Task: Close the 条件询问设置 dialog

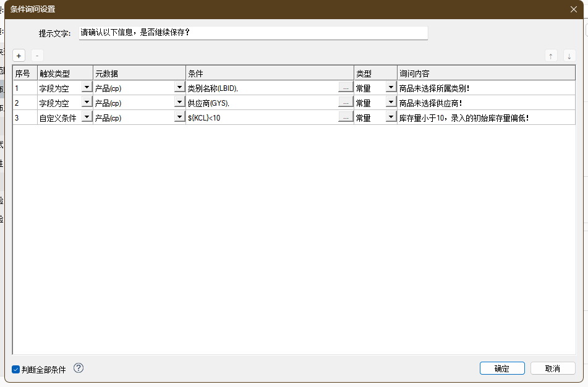Action: pos(573,9)
